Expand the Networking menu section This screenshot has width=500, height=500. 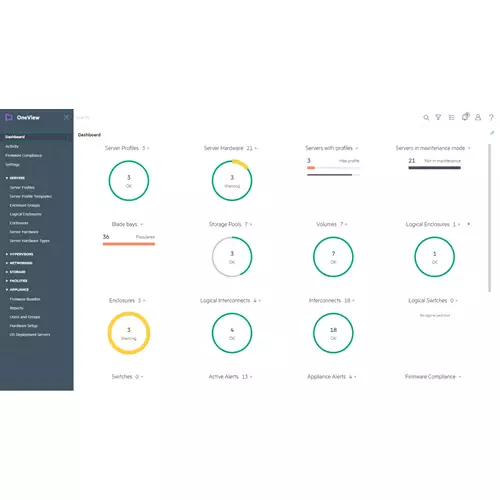(19, 263)
